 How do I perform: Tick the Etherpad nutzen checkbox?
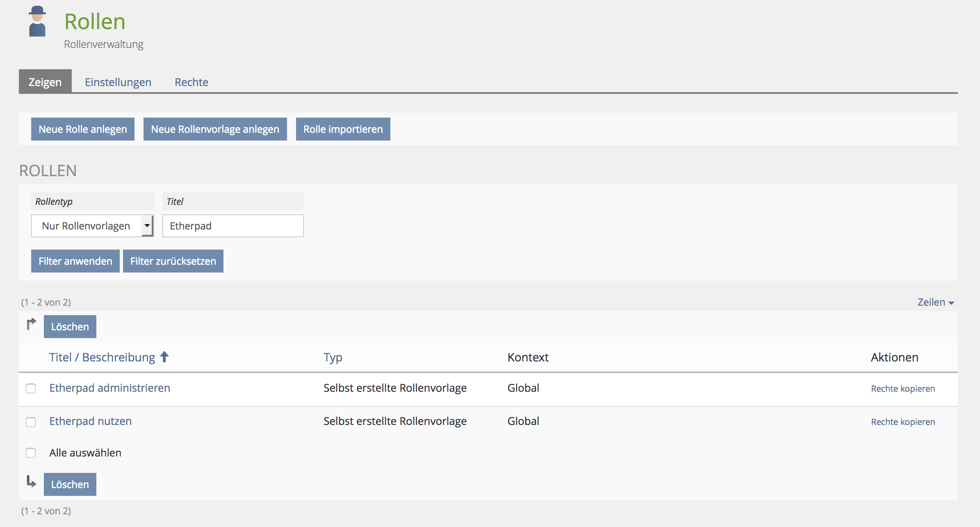31,422
